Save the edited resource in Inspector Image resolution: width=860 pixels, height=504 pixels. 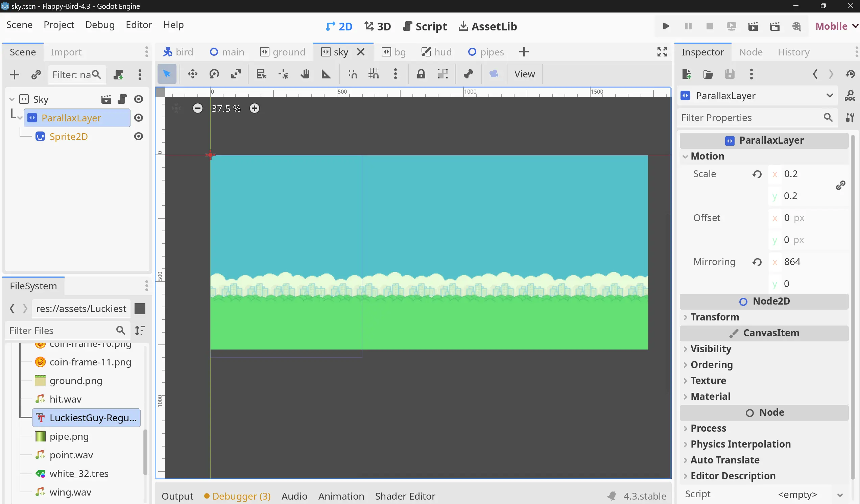point(730,74)
